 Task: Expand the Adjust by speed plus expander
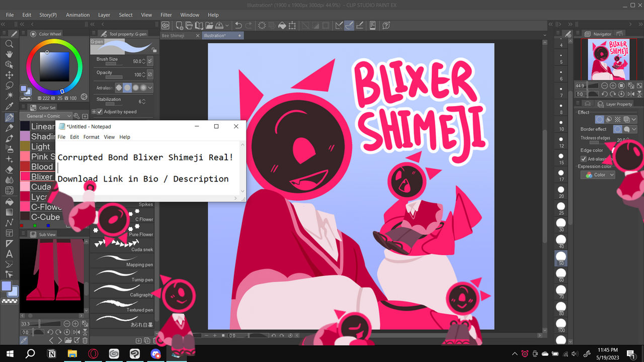94,112
